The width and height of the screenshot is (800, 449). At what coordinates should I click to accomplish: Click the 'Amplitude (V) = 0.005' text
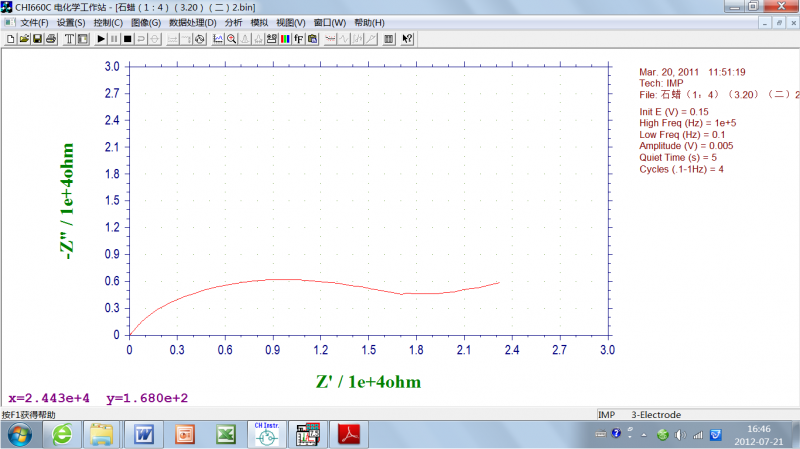pos(686,146)
